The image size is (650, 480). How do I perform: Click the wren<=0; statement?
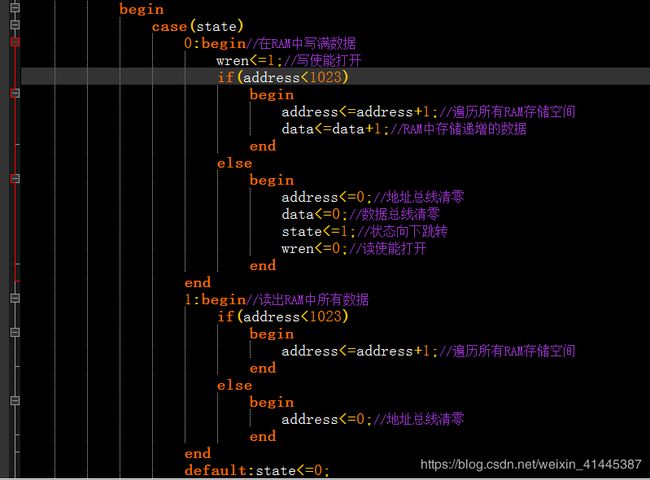click(x=315, y=249)
